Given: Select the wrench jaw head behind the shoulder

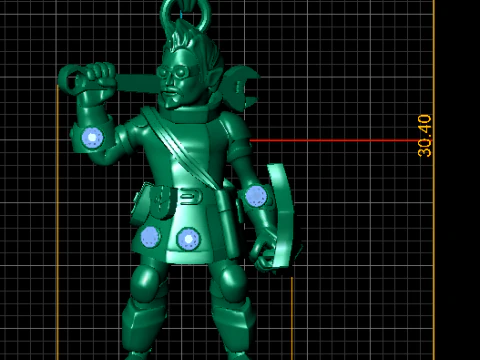Looking at the screenshot, I should 241,87.
